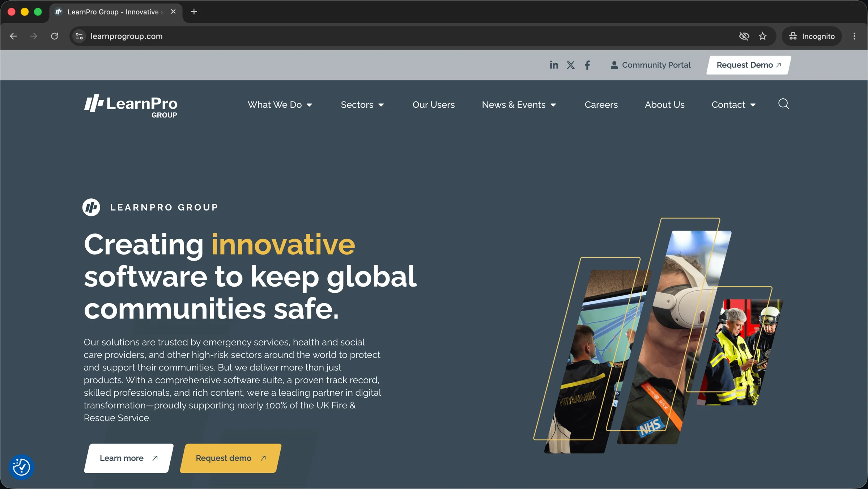Click the browser back arrow
Viewport: 868px width, 489px height.
[13, 36]
